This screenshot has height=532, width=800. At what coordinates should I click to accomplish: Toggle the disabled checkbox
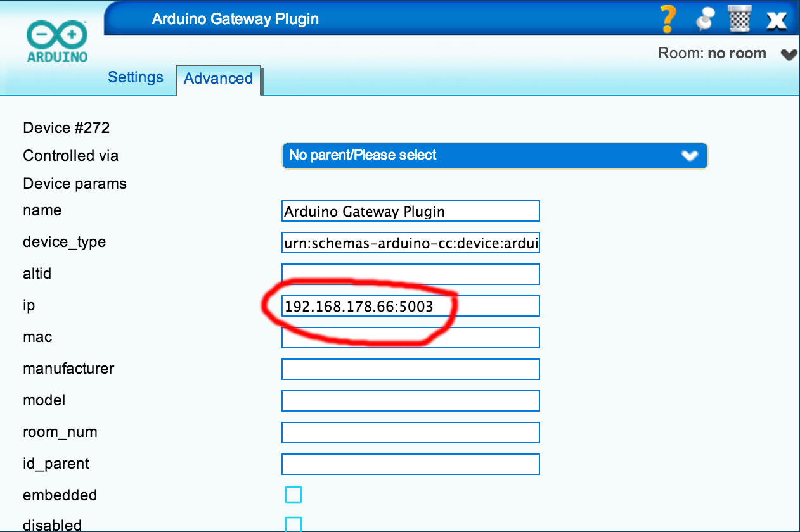click(x=294, y=524)
